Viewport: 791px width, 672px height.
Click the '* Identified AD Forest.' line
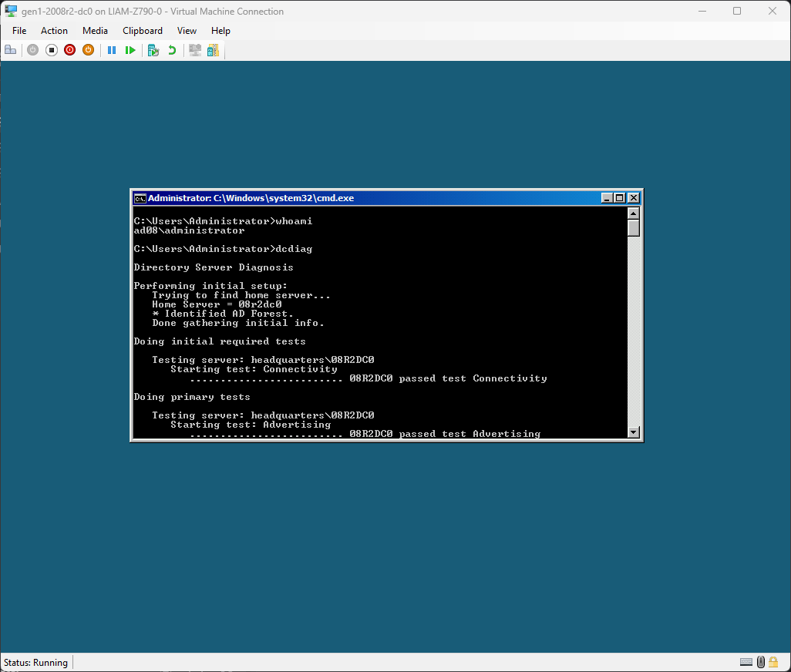pyautogui.click(x=223, y=314)
